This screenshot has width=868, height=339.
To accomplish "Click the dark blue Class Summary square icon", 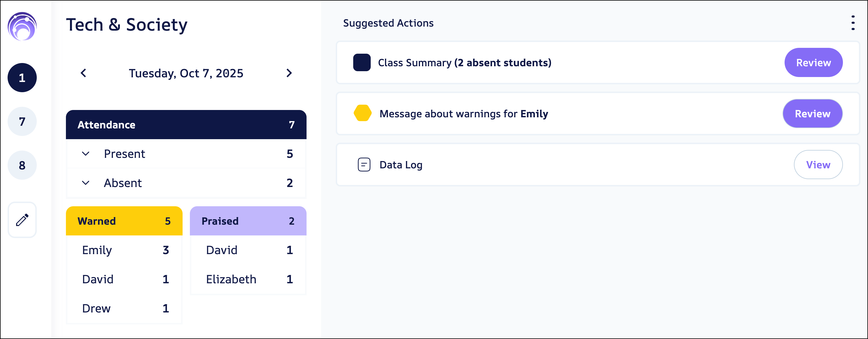I will [x=362, y=62].
